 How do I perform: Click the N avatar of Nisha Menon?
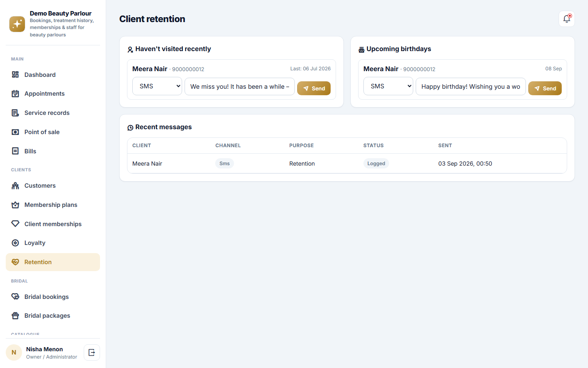pos(14,352)
